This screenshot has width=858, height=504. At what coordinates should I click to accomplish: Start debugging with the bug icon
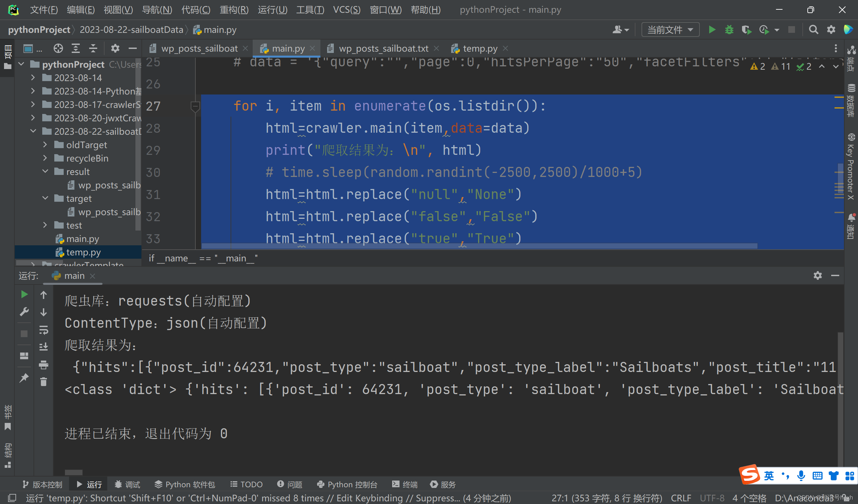tap(729, 29)
